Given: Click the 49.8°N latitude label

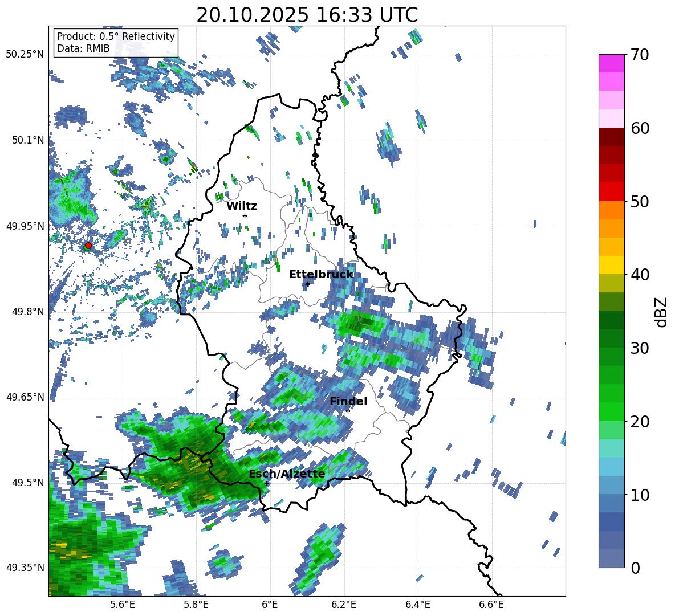Looking at the screenshot, I should pyautogui.click(x=28, y=311).
